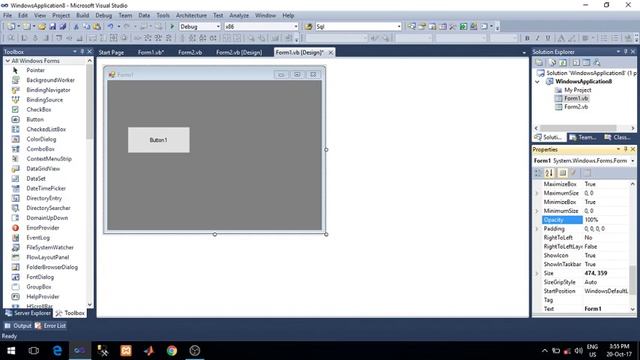This screenshot has height=360, width=640.
Task: Click the Paste icon in the toolbar
Action: 97,27
